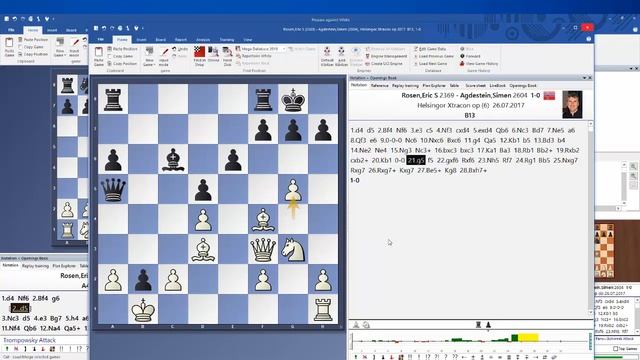Click move 1.d4 in front window notation
The width and height of the screenshot is (640, 360).
coord(356,130)
